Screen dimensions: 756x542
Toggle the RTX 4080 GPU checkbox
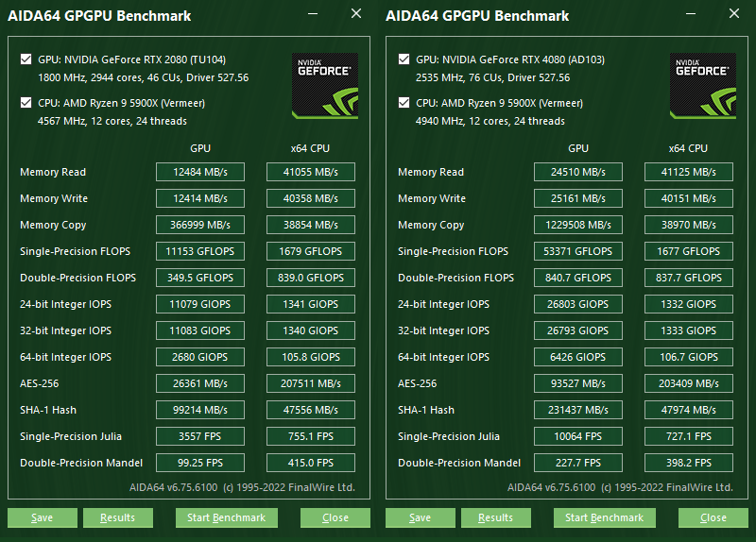pos(404,59)
